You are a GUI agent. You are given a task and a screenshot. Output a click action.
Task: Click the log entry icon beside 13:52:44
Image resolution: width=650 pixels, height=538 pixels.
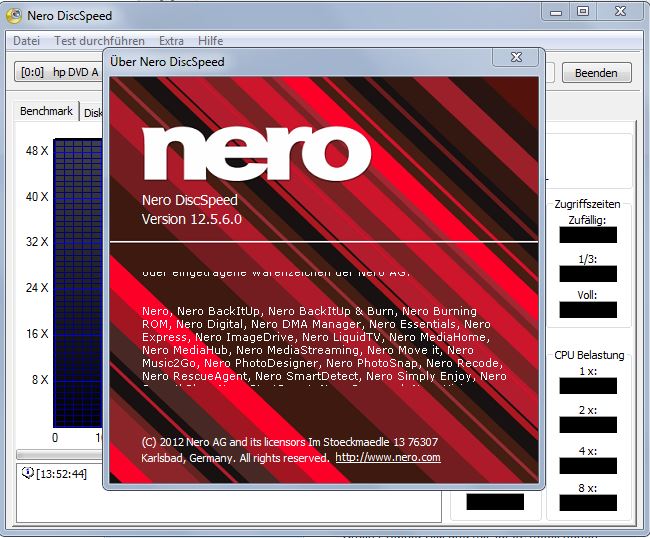click(x=27, y=473)
